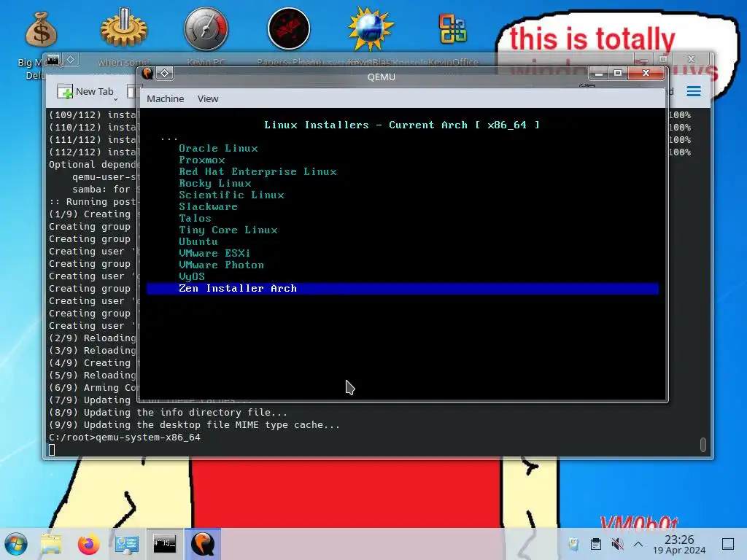Click the QEMU window icon in title bar
The height and width of the screenshot is (560, 747).
pos(147,74)
